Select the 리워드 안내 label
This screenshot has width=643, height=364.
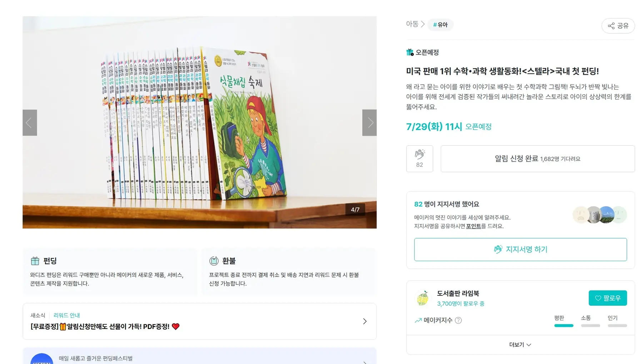tap(66, 315)
